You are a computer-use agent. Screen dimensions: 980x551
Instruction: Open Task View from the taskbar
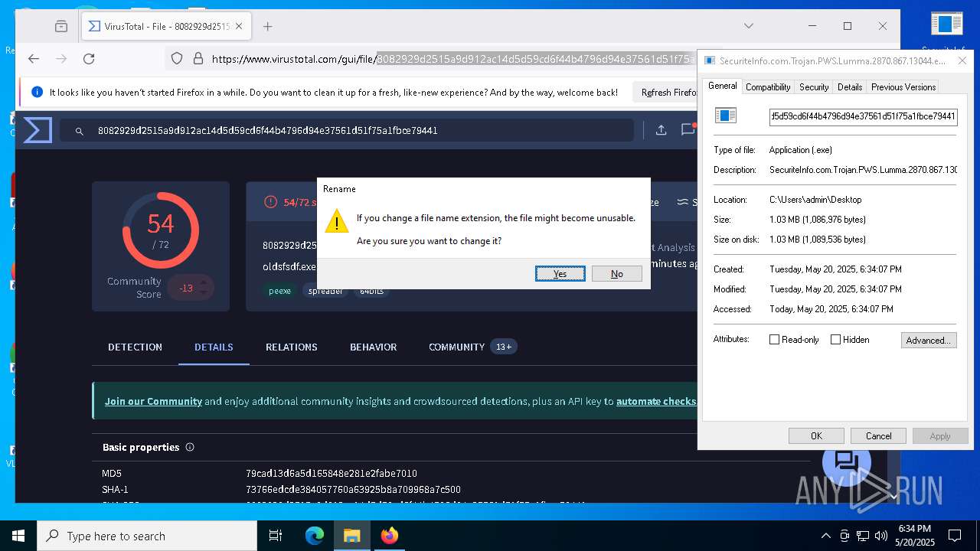pos(276,536)
